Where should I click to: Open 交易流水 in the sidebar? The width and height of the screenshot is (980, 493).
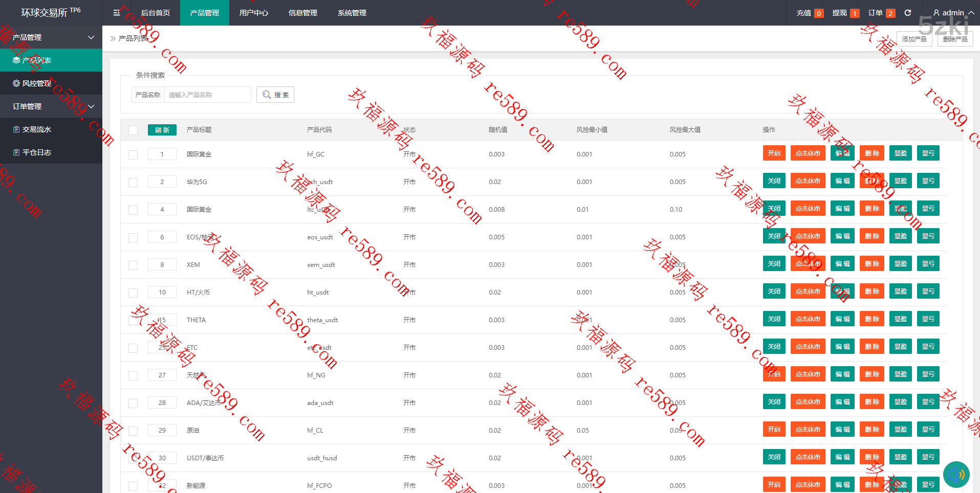(x=37, y=129)
